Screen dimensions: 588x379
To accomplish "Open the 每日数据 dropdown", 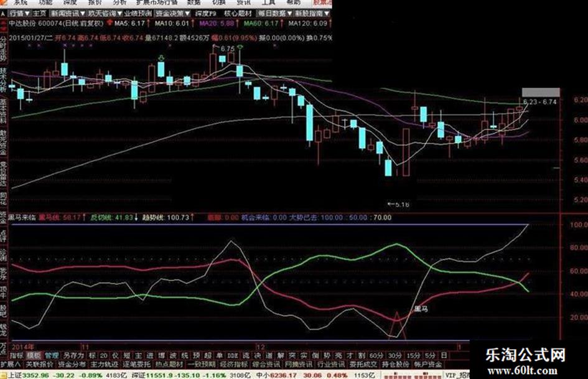I will click(x=274, y=14).
